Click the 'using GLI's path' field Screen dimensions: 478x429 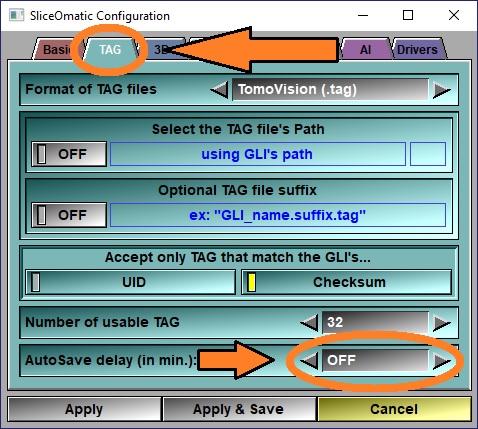pos(258,154)
